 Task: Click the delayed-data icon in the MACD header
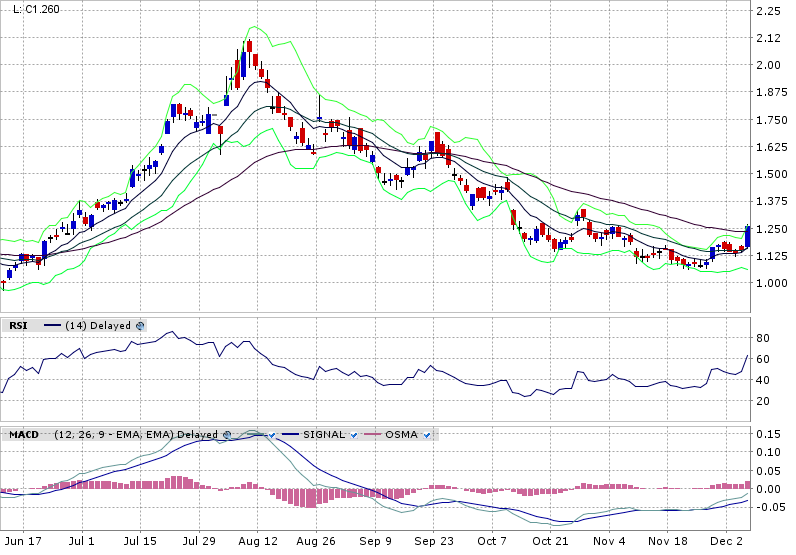[x=227, y=435]
